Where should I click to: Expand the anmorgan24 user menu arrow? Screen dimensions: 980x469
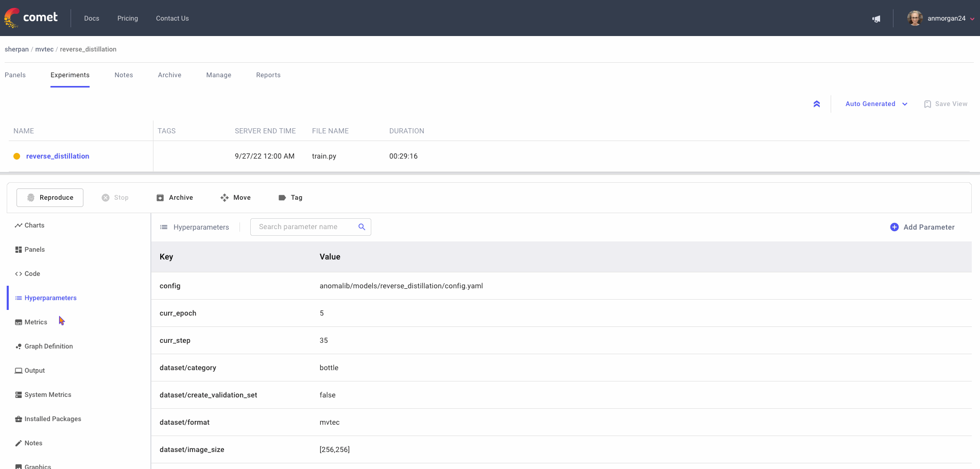[x=972, y=19]
